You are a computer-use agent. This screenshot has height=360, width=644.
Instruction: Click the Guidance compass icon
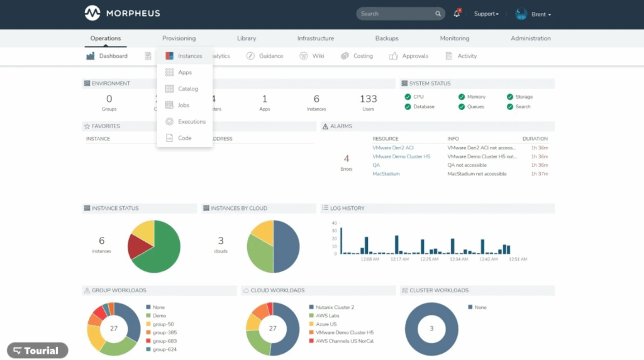click(x=250, y=56)
